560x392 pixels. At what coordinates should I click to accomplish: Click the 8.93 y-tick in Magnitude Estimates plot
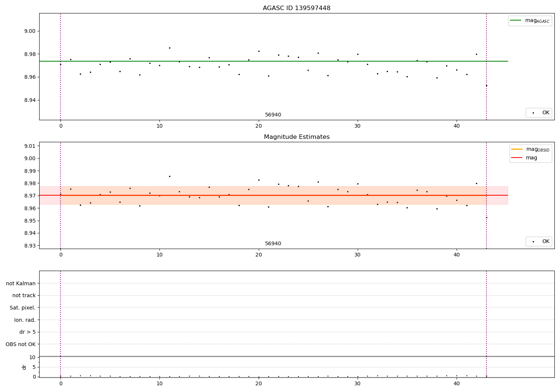pos(29,246)
